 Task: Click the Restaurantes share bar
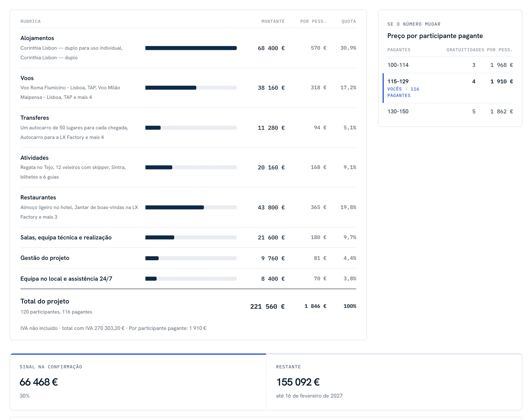[x=191, y=208]
